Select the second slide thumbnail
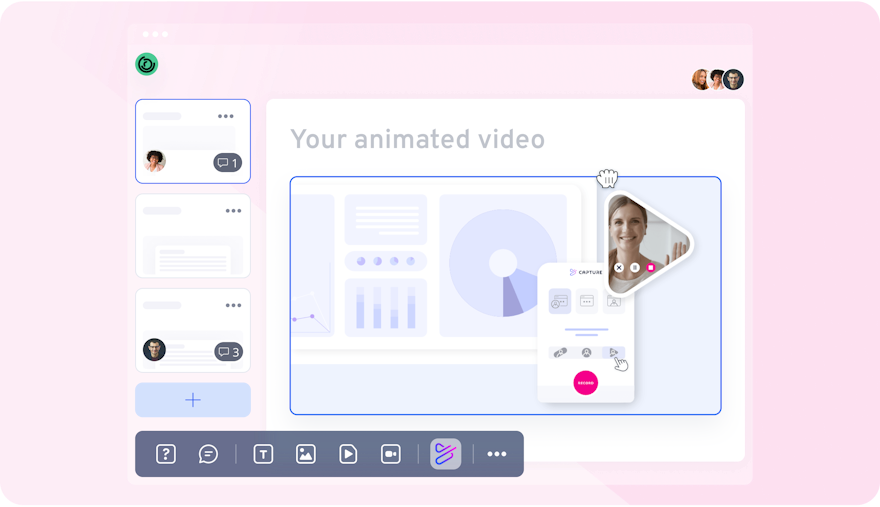Screen dimensions: 880x507 point(193,236)
